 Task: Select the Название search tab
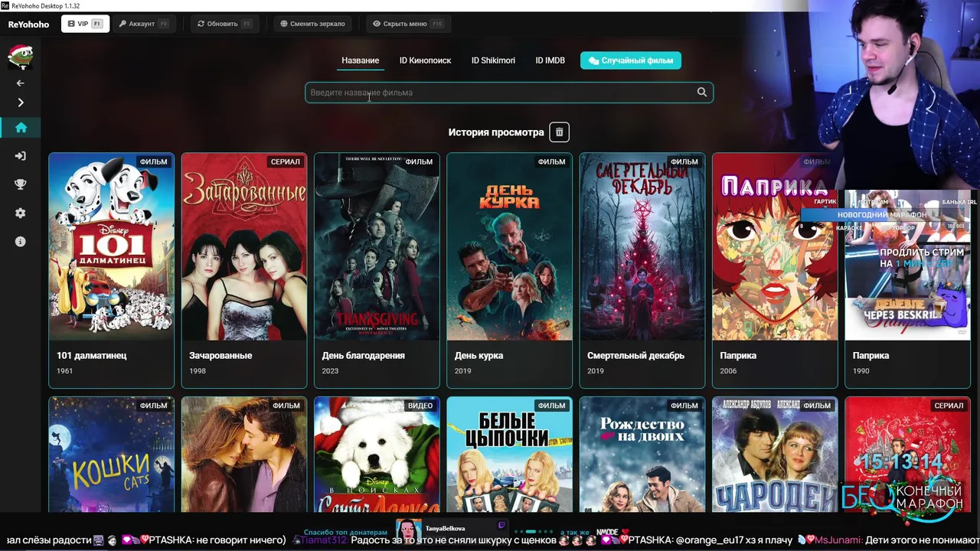point(360,60)
